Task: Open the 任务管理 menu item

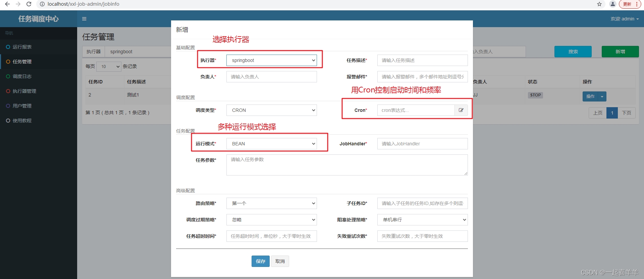Action: click(x=39, y=62)
